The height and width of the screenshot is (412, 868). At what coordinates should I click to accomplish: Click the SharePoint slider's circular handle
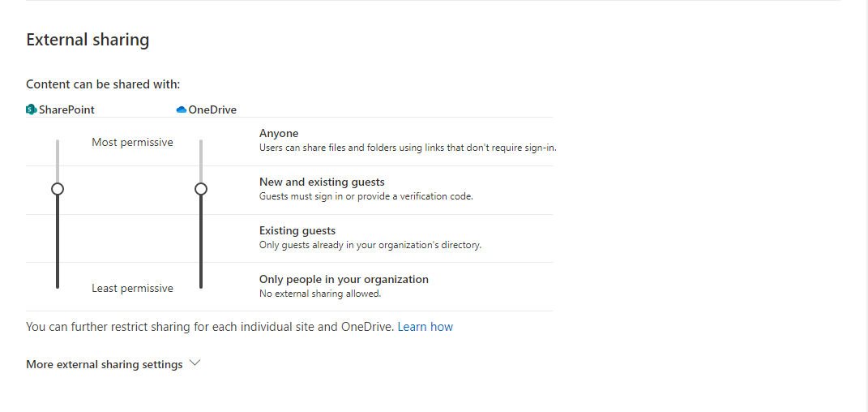tap(58, 189)
